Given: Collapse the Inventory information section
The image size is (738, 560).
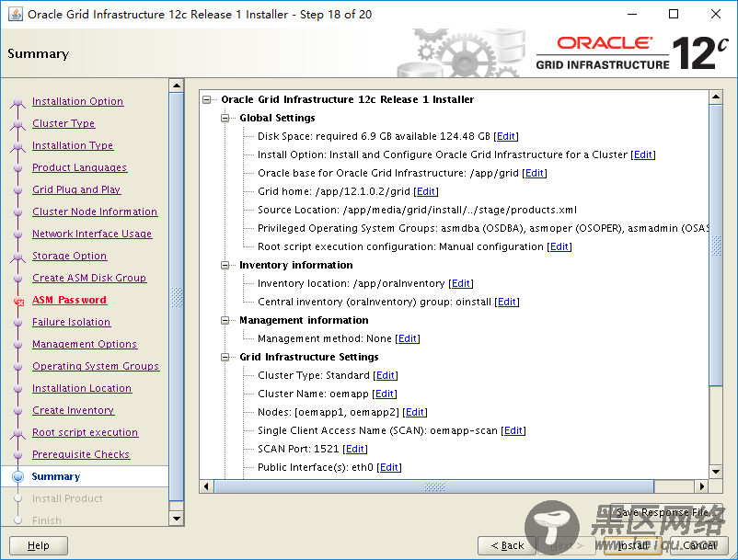Looking at the screenshot, I should (x=225, y=265).
